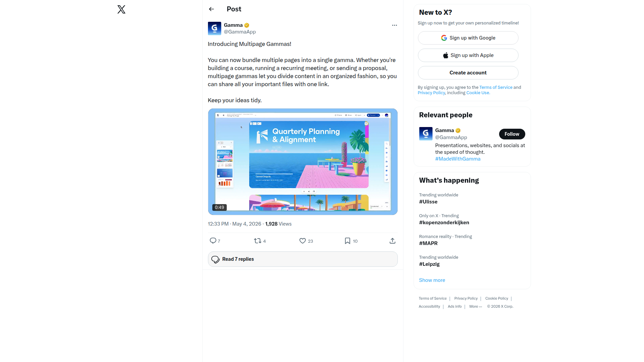Open Terms of Service signup link

496,87
